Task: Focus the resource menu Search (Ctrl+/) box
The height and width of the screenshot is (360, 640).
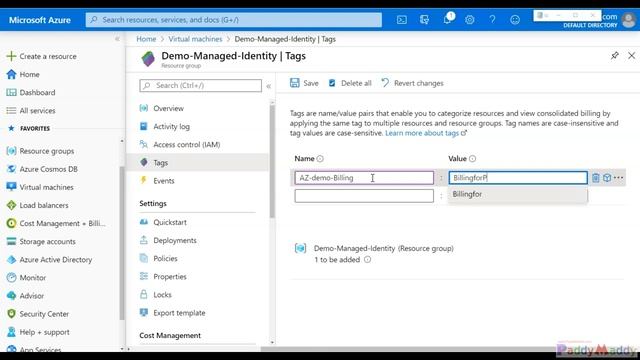Action: [x=200, y=85]
